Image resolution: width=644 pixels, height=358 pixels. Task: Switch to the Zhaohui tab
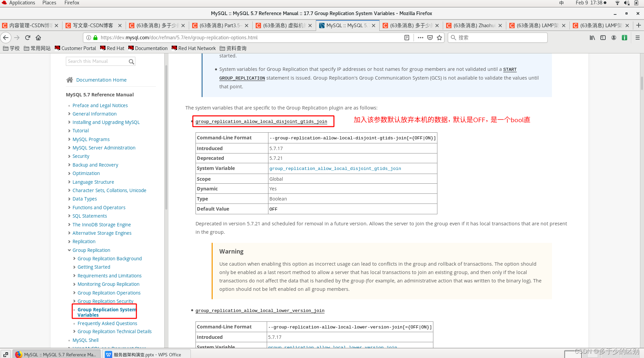point(474,26)
